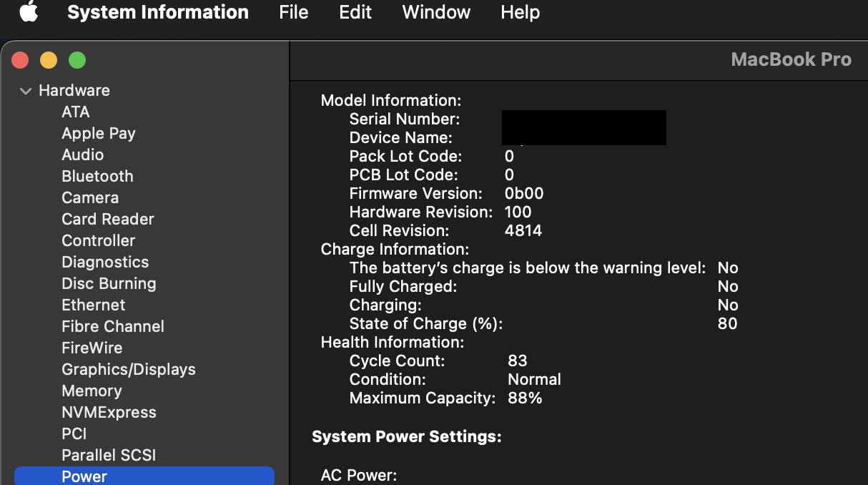Viewport: 868px width, 485px height.
Task: Open the Window menu
Action: [x=436, y=12]
